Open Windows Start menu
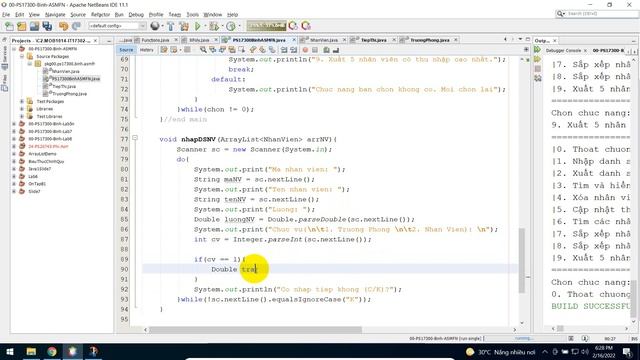 point(10,351)
